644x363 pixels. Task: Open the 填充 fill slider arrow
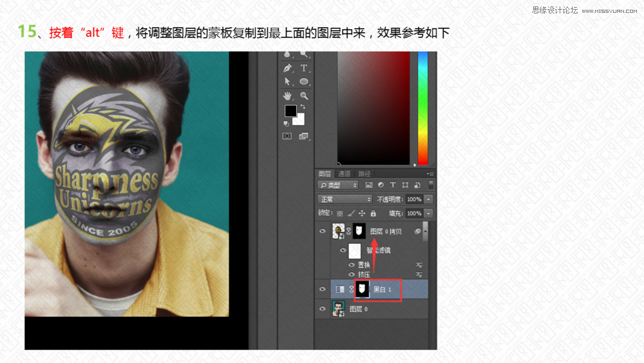pos(428,213)
